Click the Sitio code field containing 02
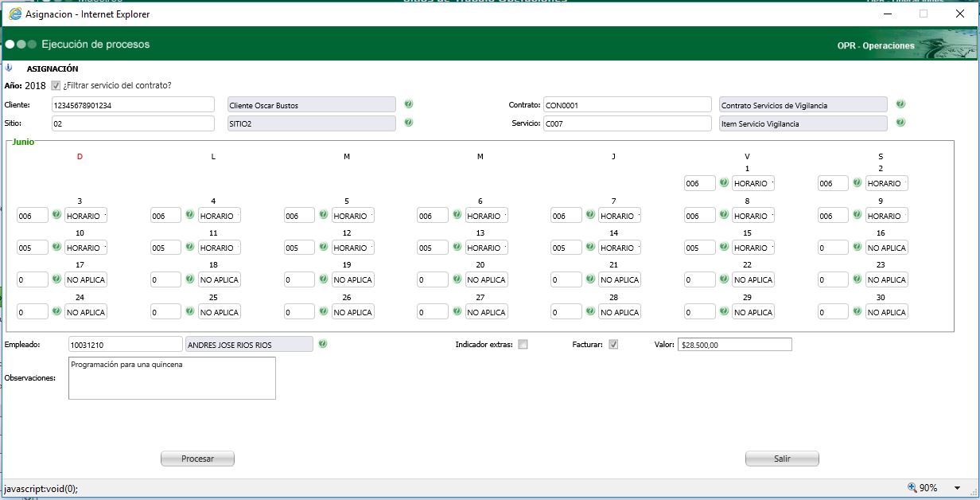The width and height of the screenshot is (980, 500). [x=133, y=123]
